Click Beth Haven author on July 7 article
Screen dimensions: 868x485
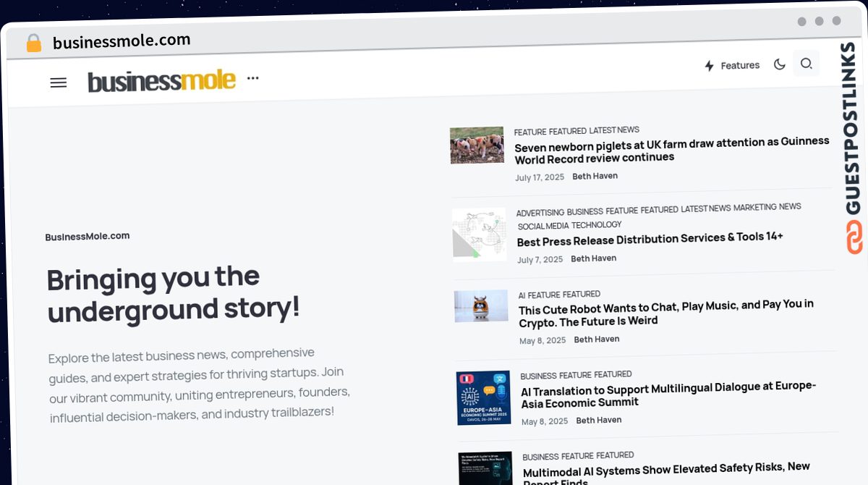593,258
